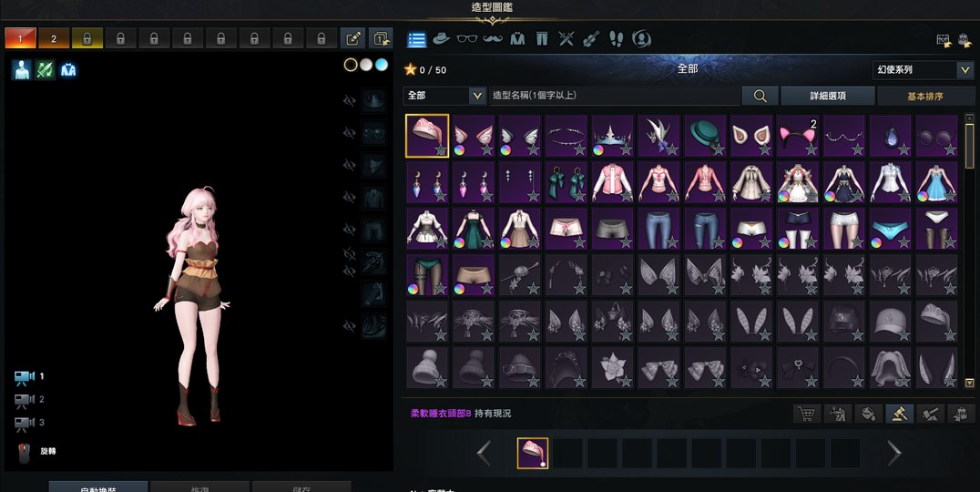
Task: Click the auction gavel icon
Action: click(x=900, y=415)
